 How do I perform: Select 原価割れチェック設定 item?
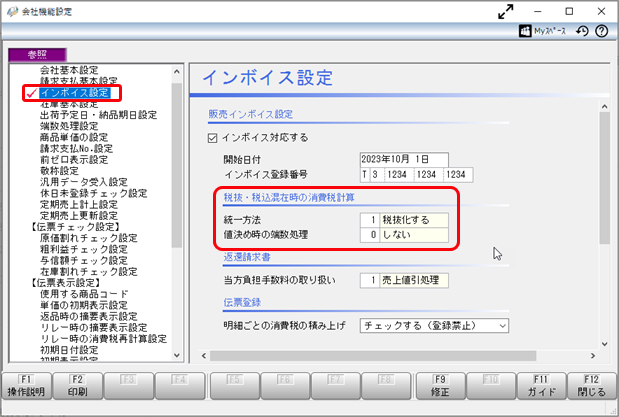88,238
